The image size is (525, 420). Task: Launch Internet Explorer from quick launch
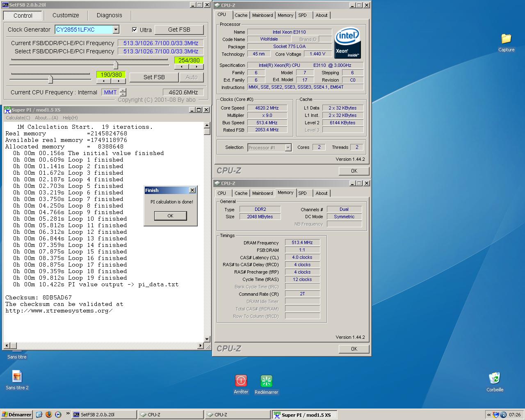39,415
